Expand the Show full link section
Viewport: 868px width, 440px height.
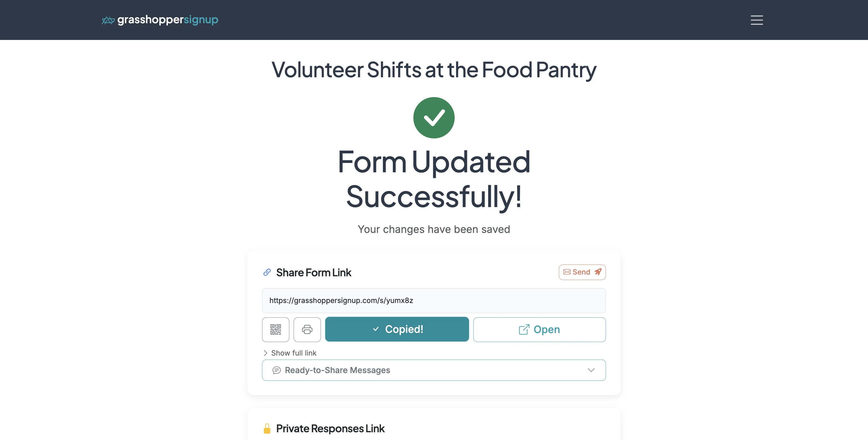293,353
